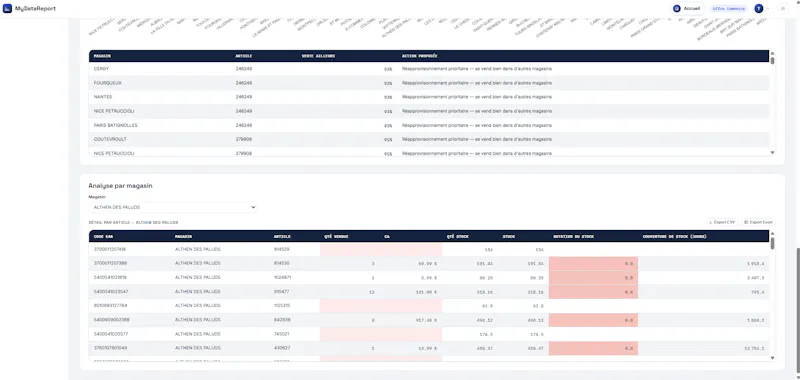
Task: Select EAN code 8010693127764 cell
Action: [x=111, y=306]
